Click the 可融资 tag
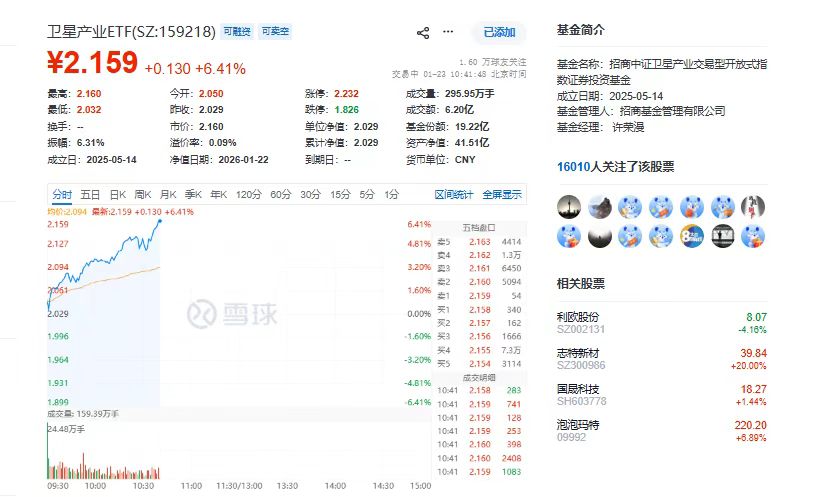The image size is (814, 497). tap(237, 32)
